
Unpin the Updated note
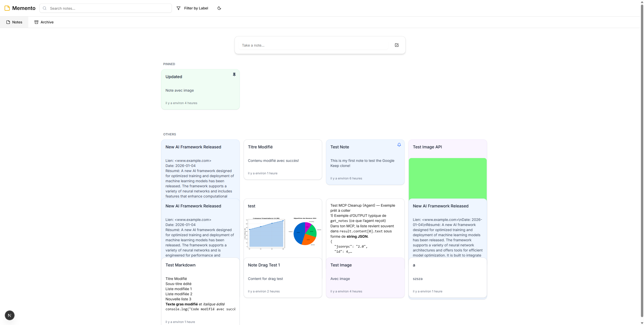(x=234, y=75)
